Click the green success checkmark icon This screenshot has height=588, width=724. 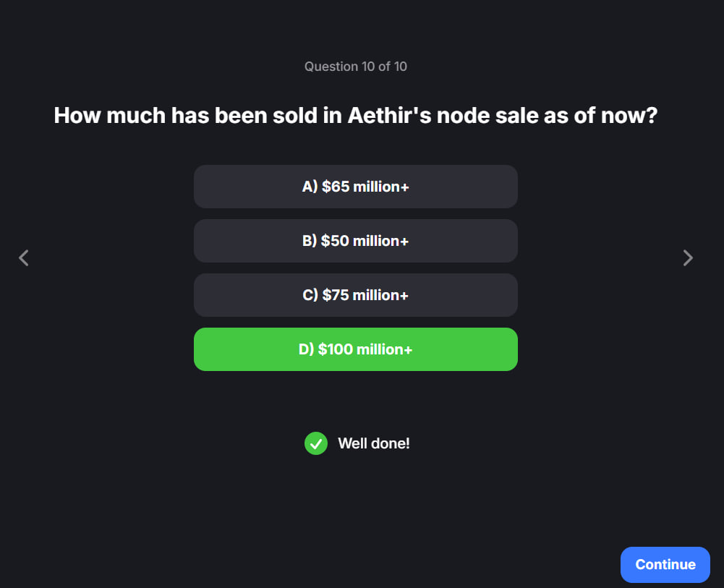[x=316, y=443]
